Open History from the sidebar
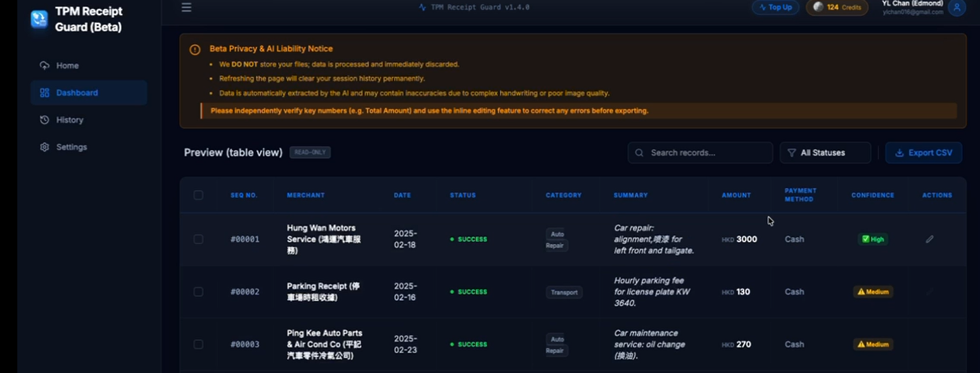980x373 pixels. 70,120
